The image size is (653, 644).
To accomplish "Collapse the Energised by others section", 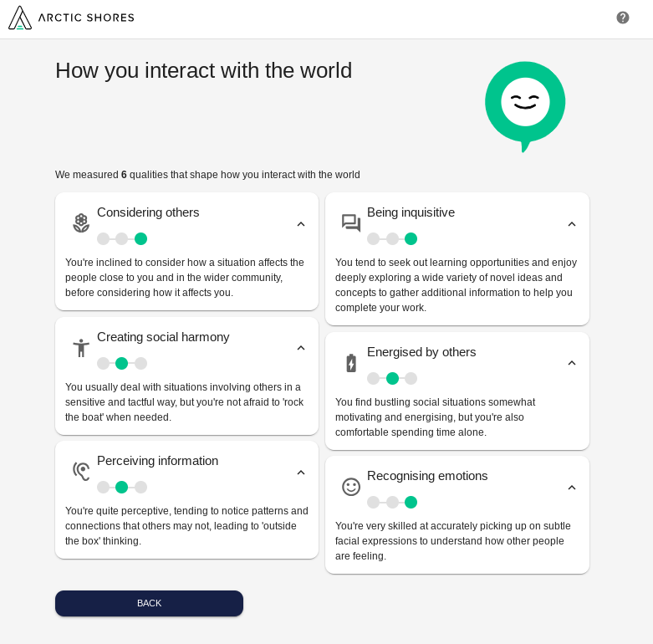I will click(x=572, y=363).
